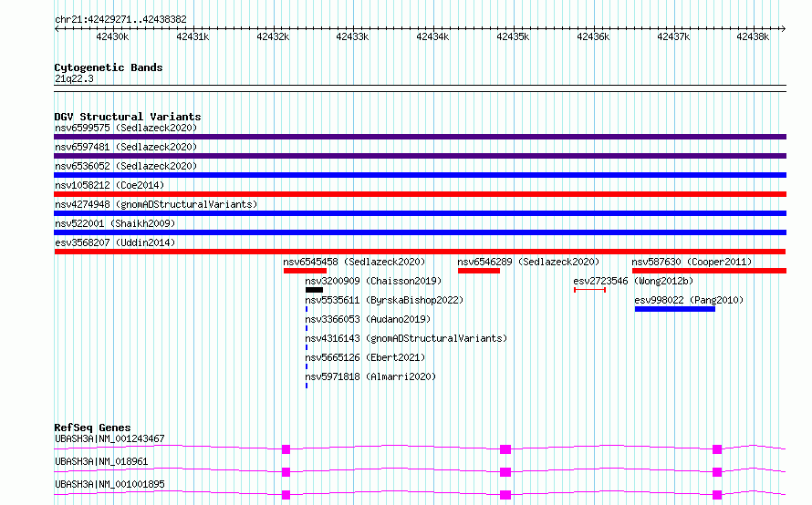The image size is (812, 505).
Task: Click the red bracketed span under esv2723546
Action: click(589, 290)
